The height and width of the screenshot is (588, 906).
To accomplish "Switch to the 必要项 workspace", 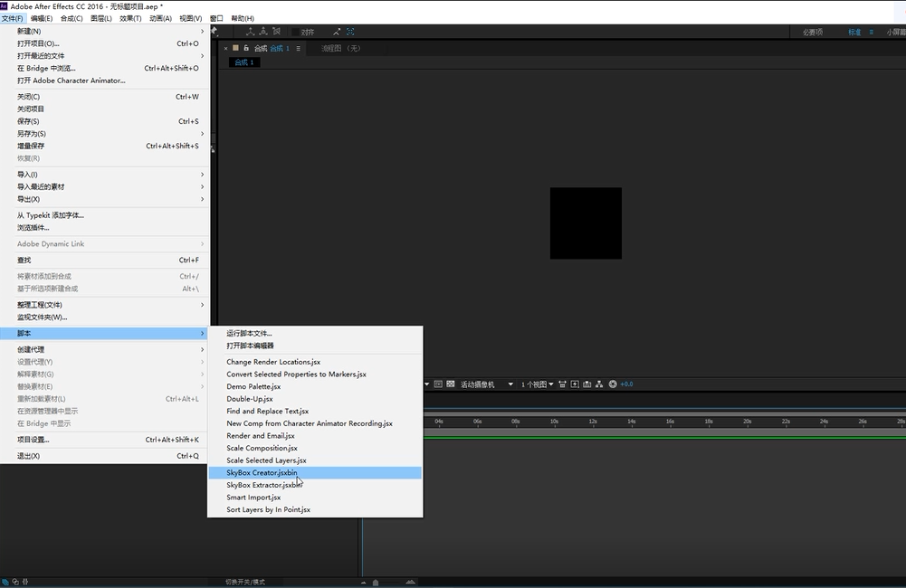I will click(x=813, y=33).
